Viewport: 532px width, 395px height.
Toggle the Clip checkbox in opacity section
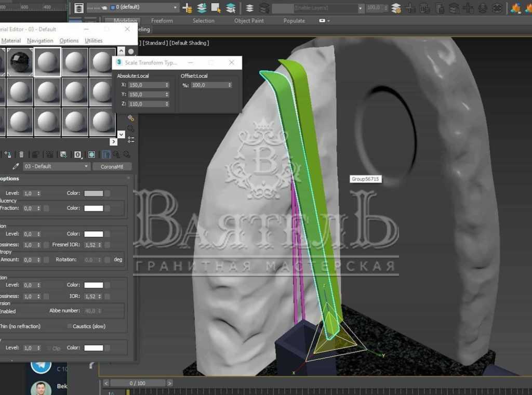click(x=50, y=348)
